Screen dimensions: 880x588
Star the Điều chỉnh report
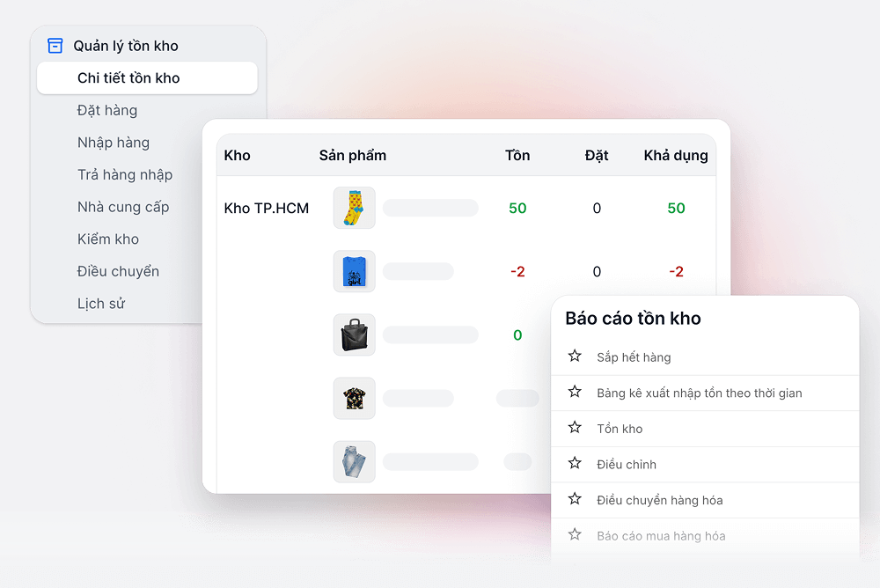coord(574,463)
